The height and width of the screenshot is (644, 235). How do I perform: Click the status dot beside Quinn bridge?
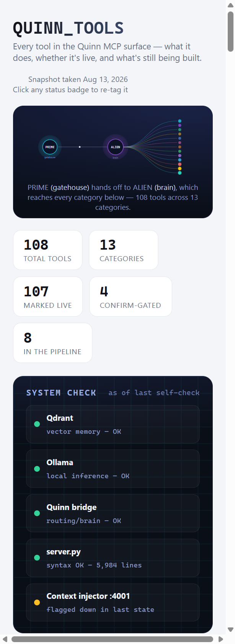[x=37, y=513]
